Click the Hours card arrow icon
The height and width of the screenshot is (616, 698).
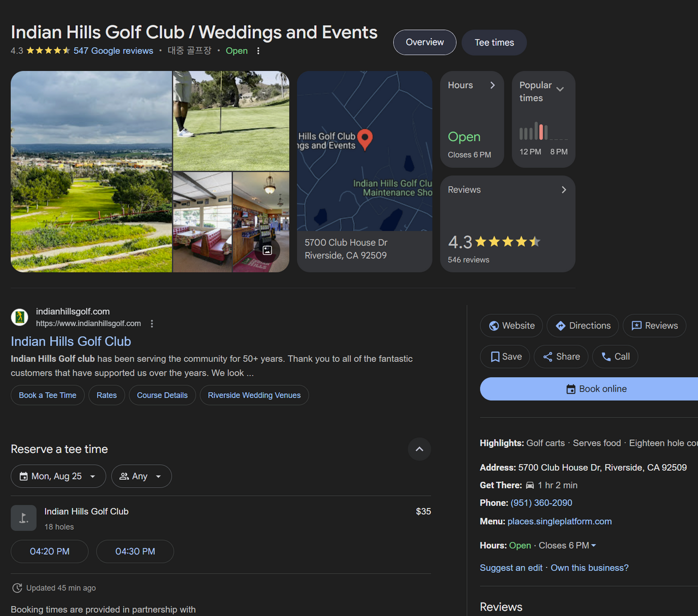pos(492,85)
